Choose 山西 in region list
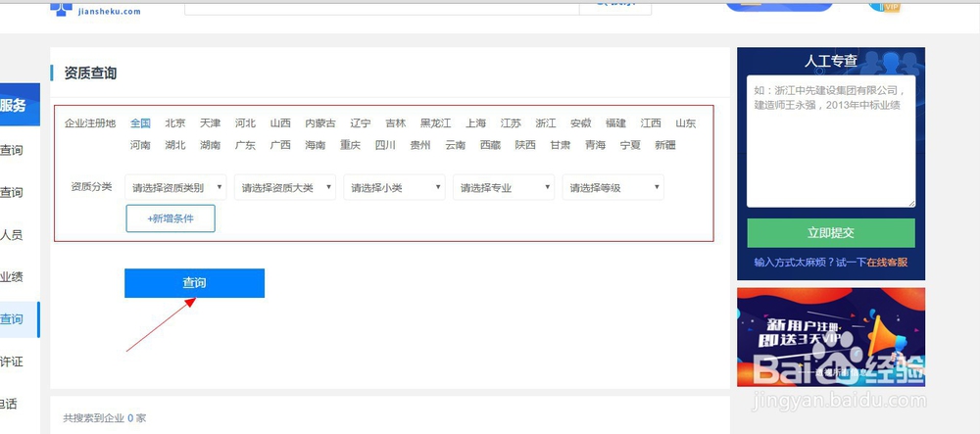 (x=280, y=123)
